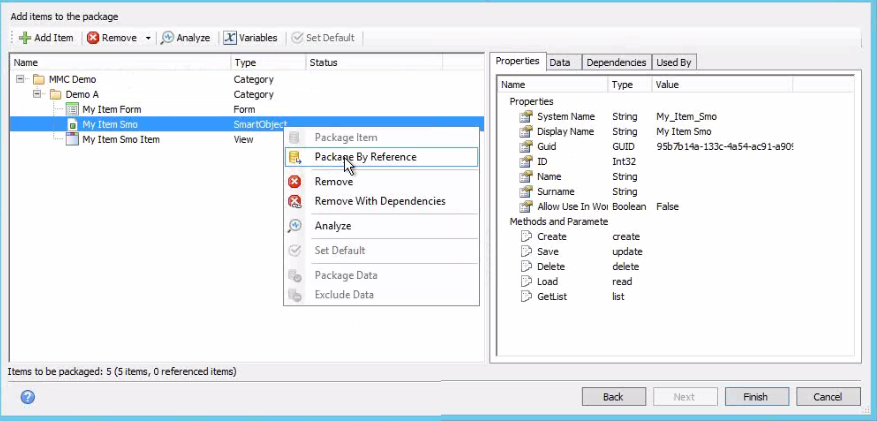Viewport: 877px width, 421px height.
Task: Collapse the MMC Demo tree node
Action: (x=21, y=79)
